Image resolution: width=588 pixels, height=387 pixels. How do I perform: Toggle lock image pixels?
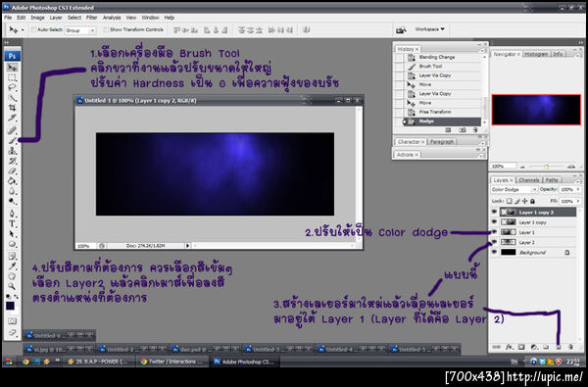[516, 202]
